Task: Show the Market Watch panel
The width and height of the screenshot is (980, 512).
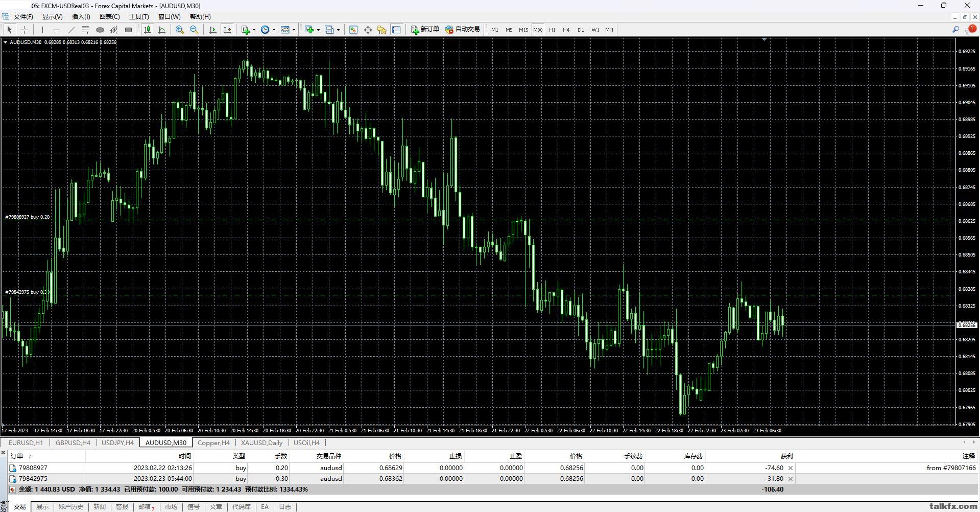Action: pos(353,30)
